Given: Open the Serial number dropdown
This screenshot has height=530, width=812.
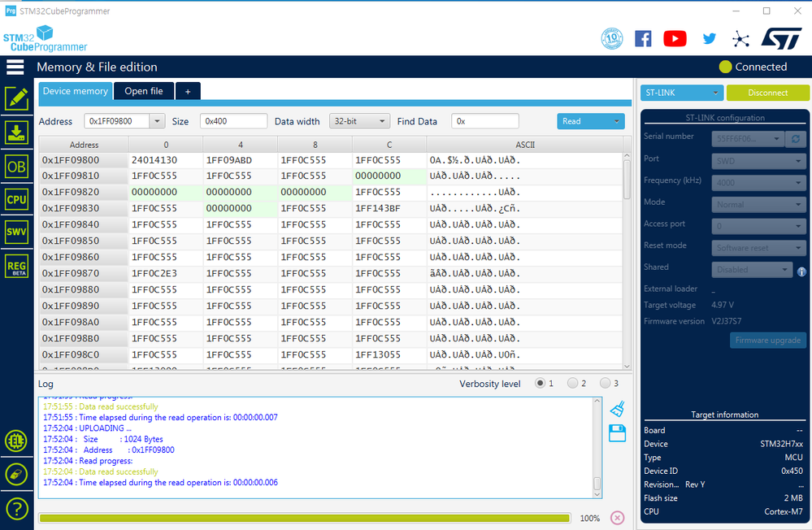Looking at the screenshot, I should point(748,139).
